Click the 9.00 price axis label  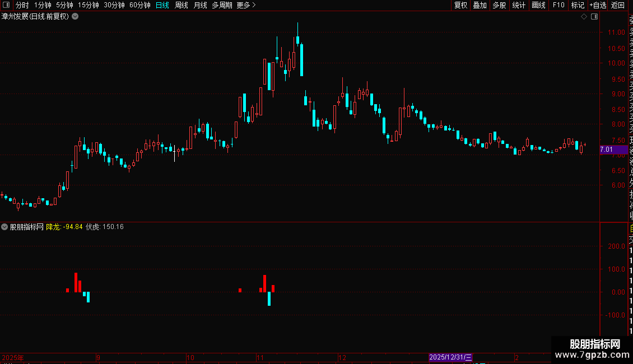tap(618, 94)
